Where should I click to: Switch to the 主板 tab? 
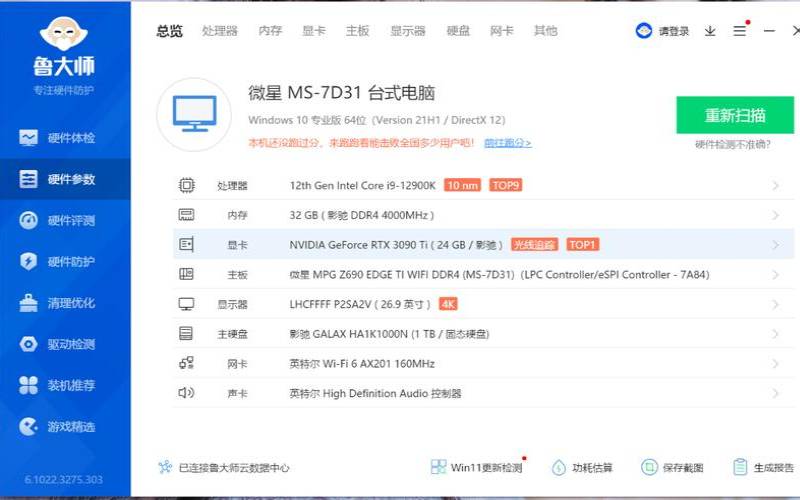(357, 31)
